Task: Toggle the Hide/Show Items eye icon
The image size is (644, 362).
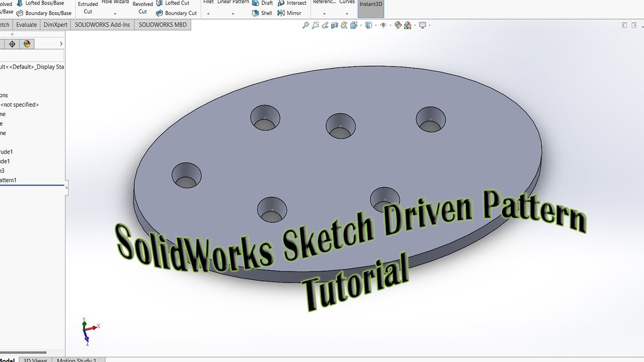Action: pyautogui.click(x=383, y=25)
